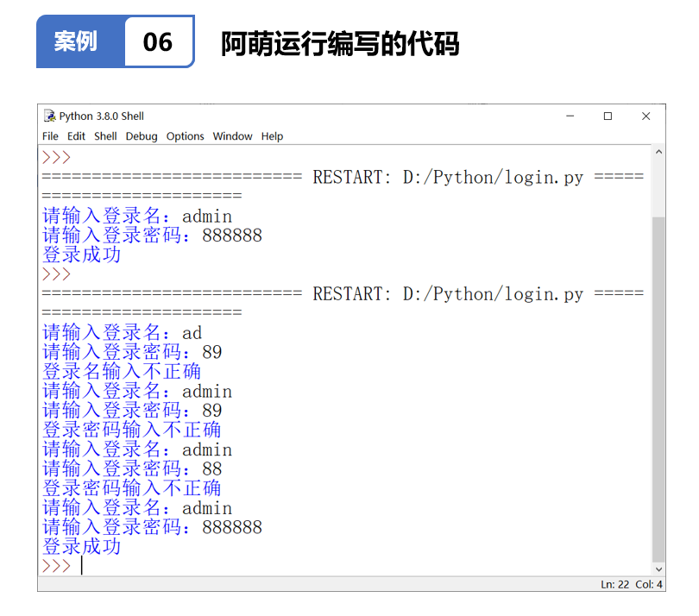This screenshot has width=699, height=616.
Task: Click the first >>> prompt at top
Action: [x=56, y=157]
